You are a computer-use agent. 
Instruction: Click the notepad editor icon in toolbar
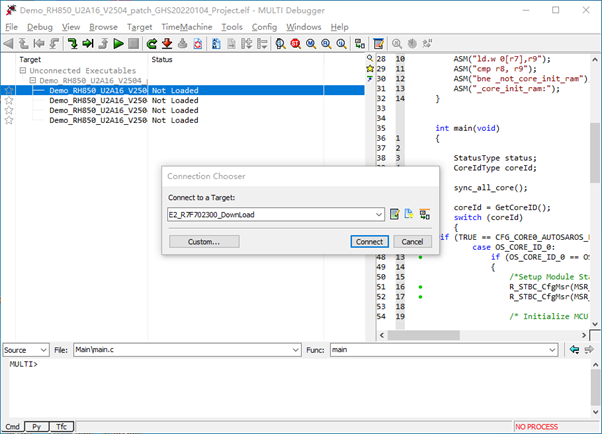(379, 44)
